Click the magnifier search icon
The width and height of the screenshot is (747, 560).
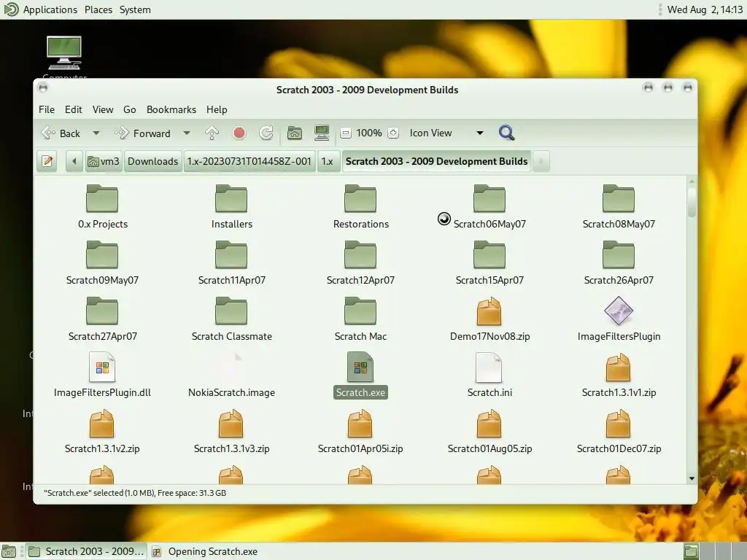tap(506, 133)
